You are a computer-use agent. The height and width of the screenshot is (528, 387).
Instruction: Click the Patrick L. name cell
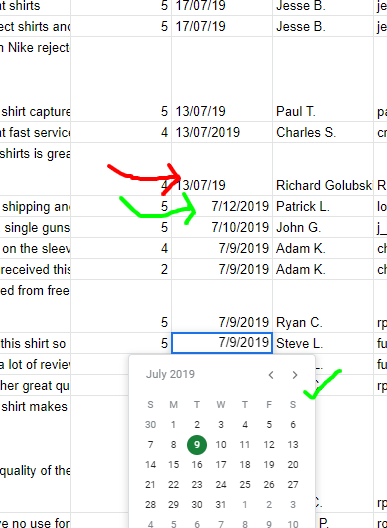pos(323,206)
